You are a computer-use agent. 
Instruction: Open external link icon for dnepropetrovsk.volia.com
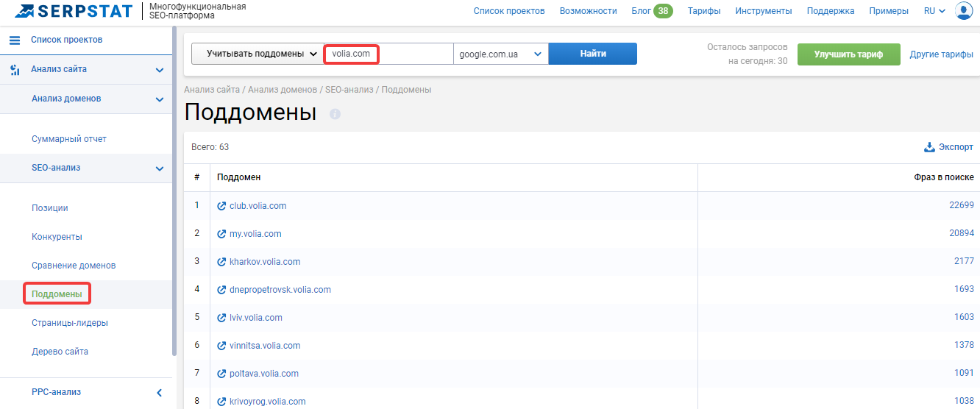pos(221,290)
